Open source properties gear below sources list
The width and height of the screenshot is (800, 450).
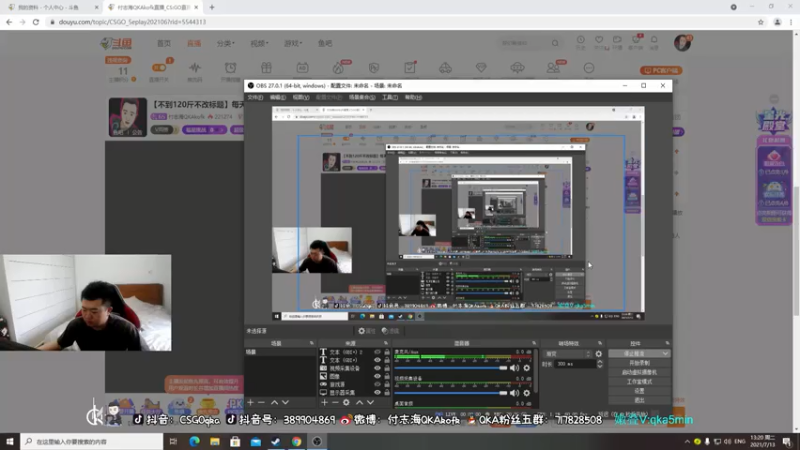coord(346,403)
